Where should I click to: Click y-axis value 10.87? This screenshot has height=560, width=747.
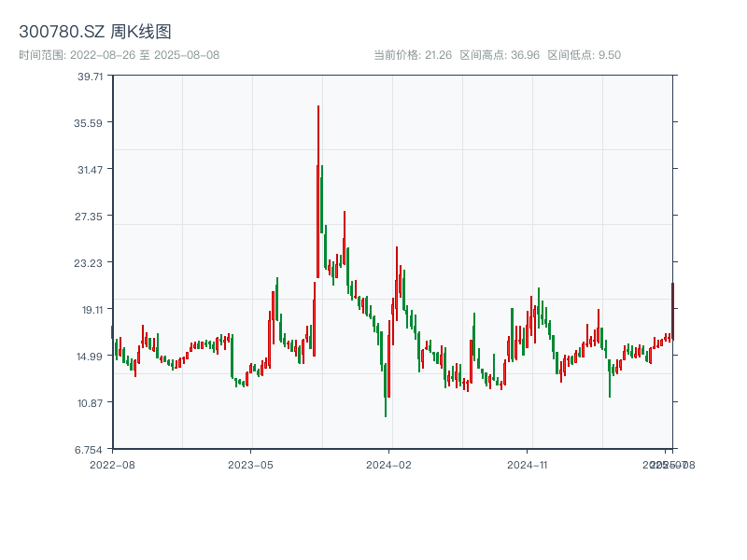(x=90, y=403)
